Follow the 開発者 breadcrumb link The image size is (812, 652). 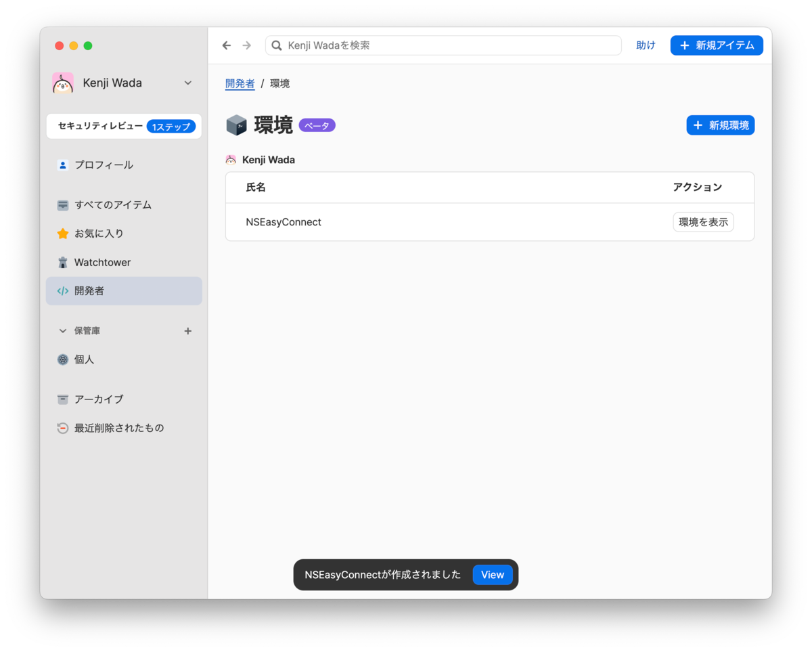tap(240, 83)
